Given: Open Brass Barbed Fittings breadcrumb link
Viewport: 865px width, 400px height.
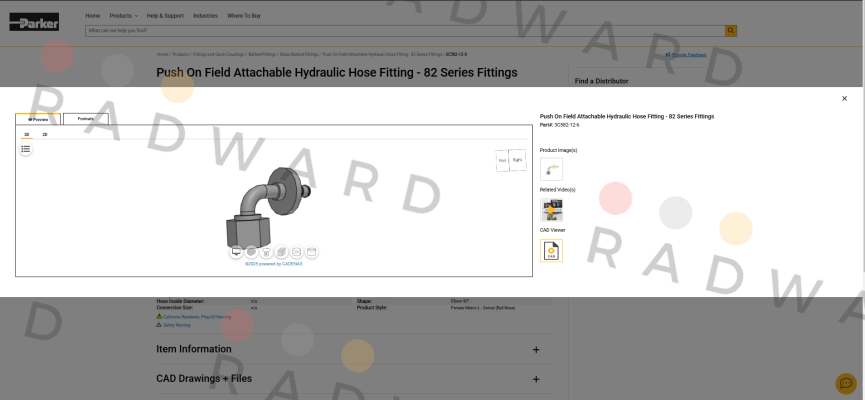Looking at the screenshot, I should click(299, 55).
